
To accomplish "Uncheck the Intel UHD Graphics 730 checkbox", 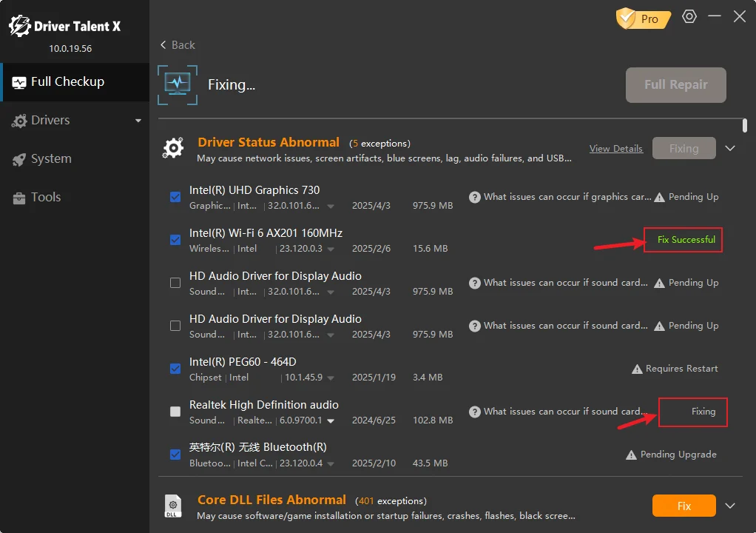I will 175,197.
